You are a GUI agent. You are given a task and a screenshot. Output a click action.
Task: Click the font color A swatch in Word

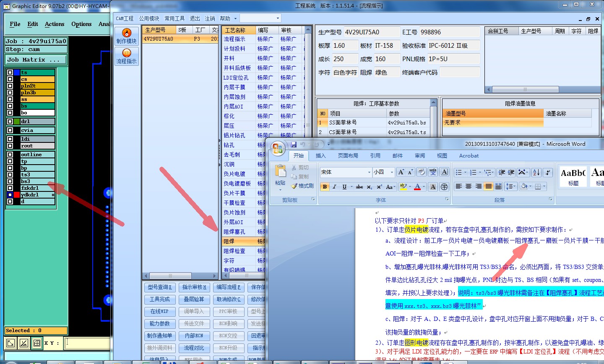pos(417,187)
